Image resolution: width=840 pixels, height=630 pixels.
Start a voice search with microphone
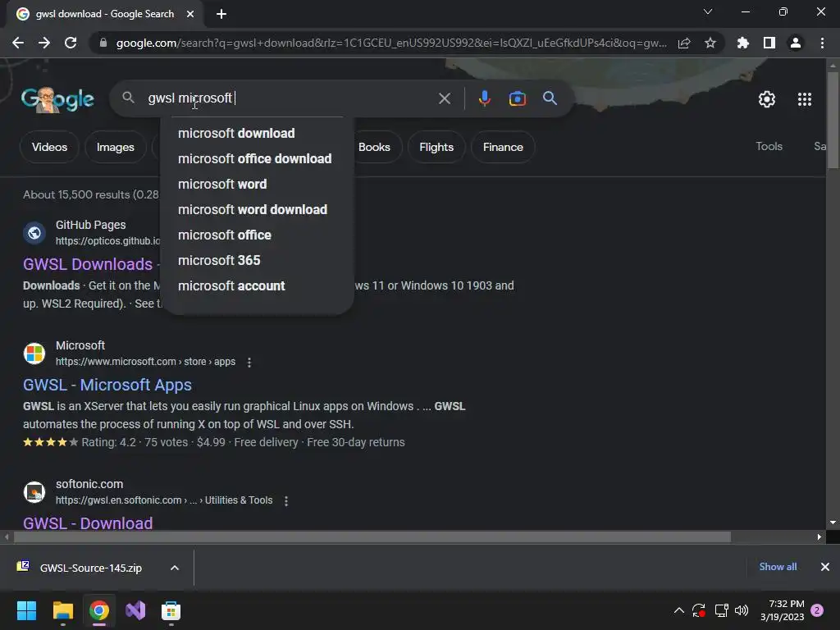click(x=484, y=98)
